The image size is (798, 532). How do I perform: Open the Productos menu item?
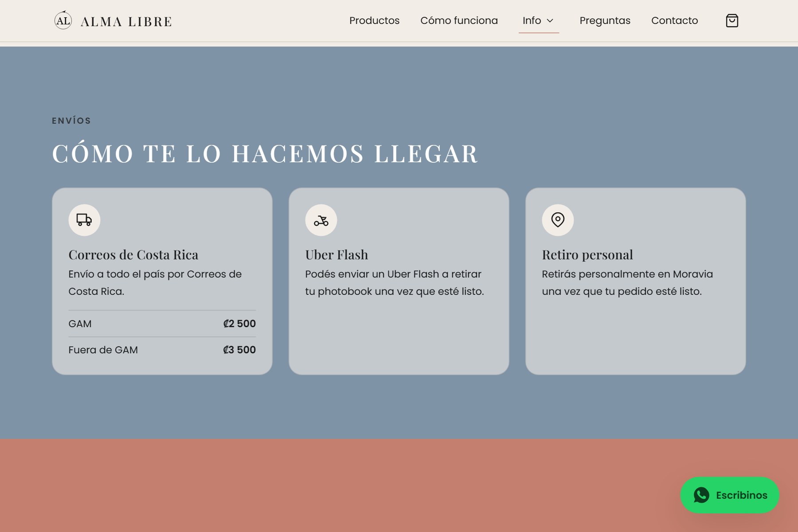[374, 21]
